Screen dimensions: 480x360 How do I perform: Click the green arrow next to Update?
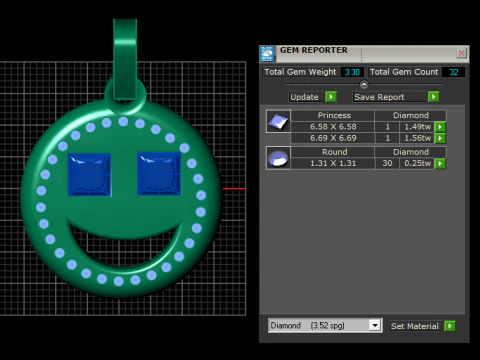(x=331, y=97)
